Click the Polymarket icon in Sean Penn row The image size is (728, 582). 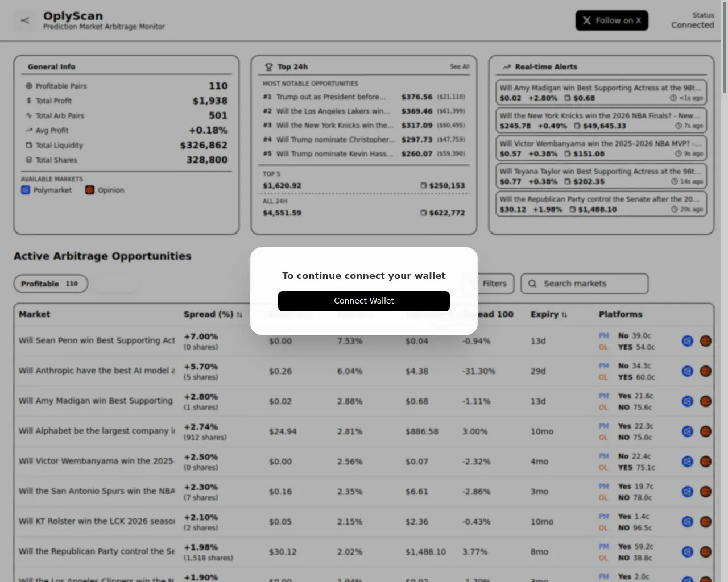pyautogui.click(x=688, y=341)
